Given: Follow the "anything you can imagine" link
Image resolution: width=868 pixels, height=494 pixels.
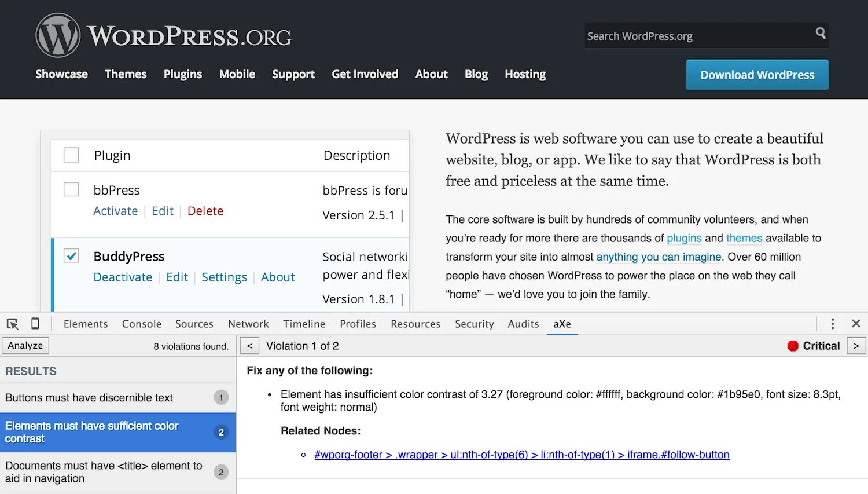Looking at the screenshot, I should 659,257.
